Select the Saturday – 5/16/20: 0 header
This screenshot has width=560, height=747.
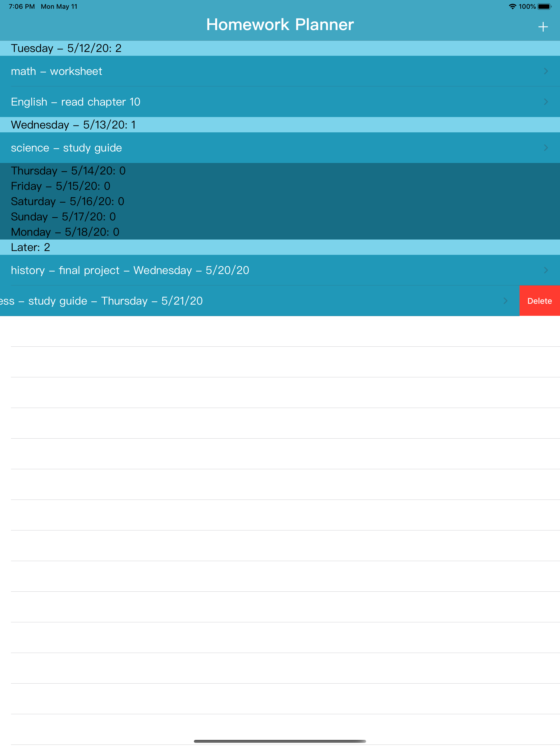(x=280, y=202)
